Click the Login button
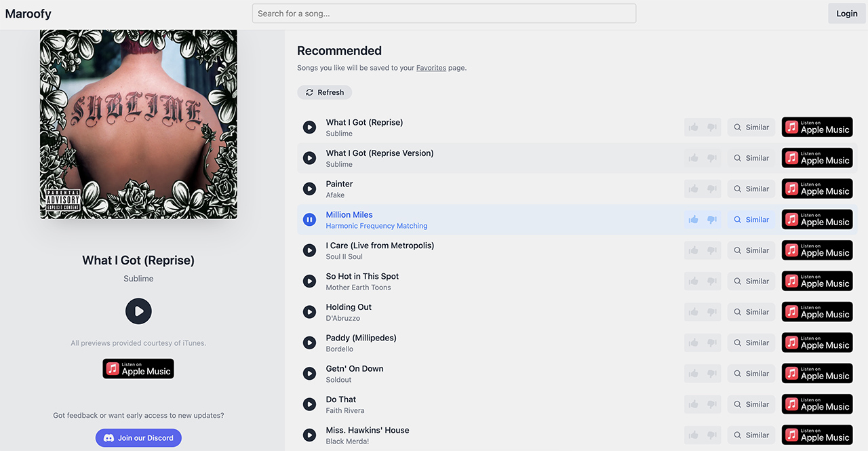Image resolution: width=868 pixels, height=451 pixels. tap(846, 14)
